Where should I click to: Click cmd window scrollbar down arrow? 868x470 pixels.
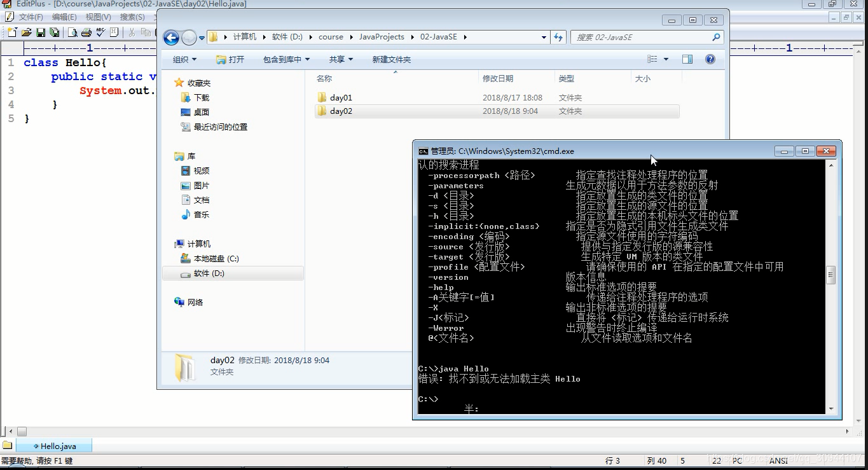pyautogui.click(x=830, y=409)
